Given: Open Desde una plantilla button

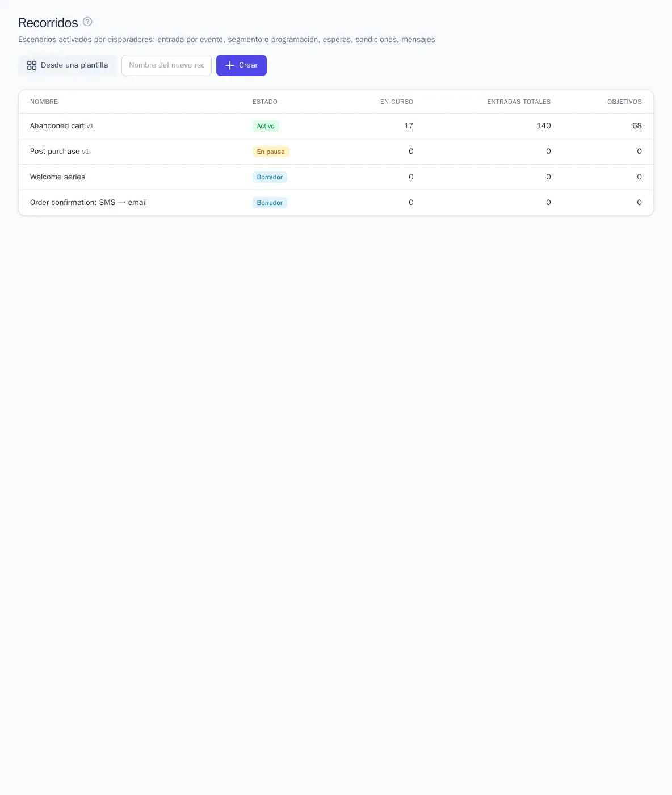Looking at the screenshot, I should pos(68,65).
